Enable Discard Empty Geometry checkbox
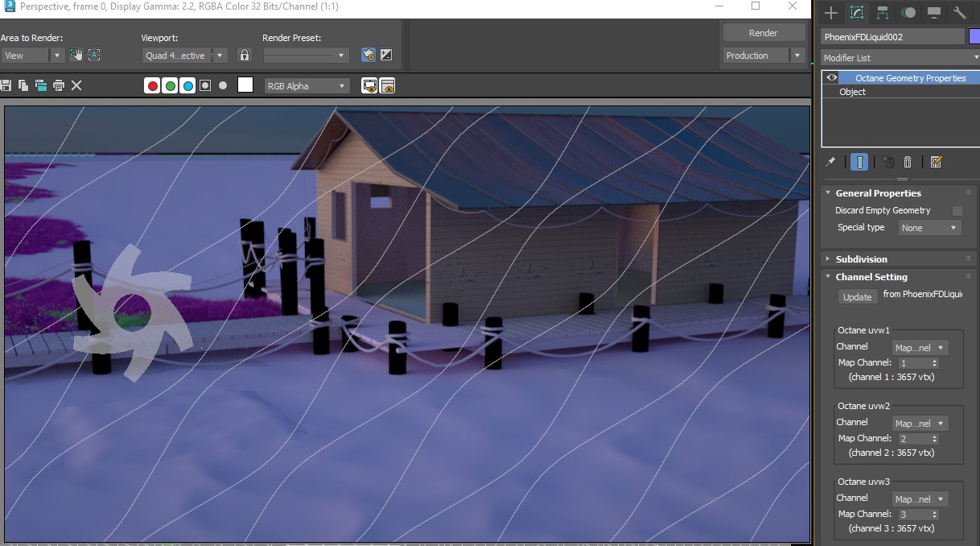 957,211
